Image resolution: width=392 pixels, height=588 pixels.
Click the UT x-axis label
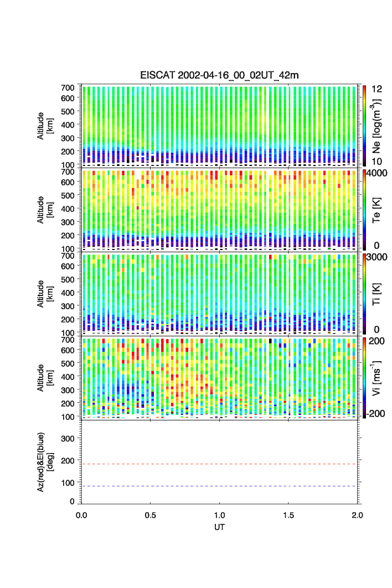click(220, 527)
